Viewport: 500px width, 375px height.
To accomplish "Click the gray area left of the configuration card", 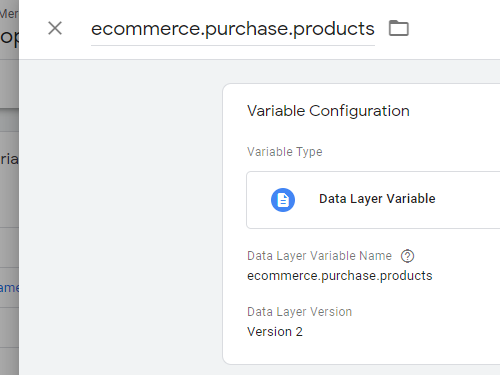I will click(x=120, y=217).
